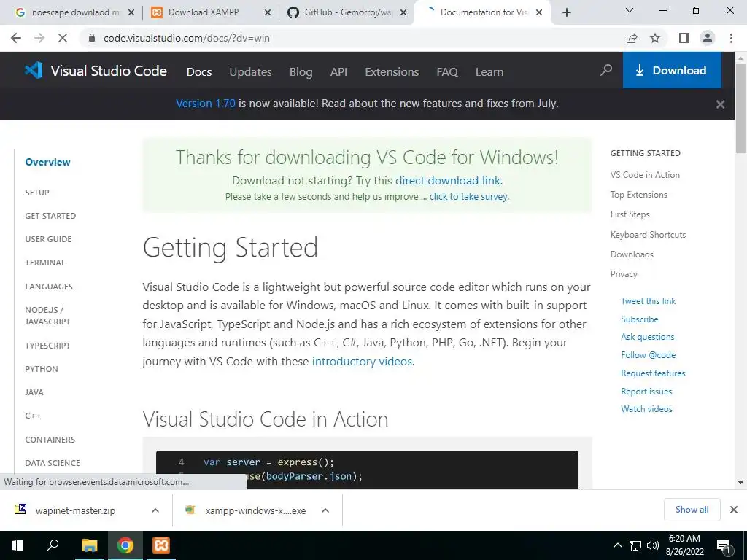747x560 pixels.
Task: Close the noescape download tab
Action: point(131,12)
